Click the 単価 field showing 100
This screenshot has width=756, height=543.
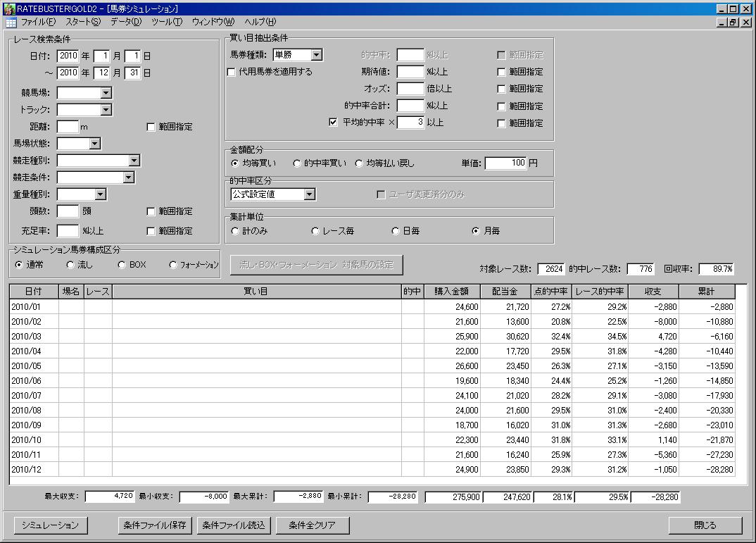click(x=506, y=163)
